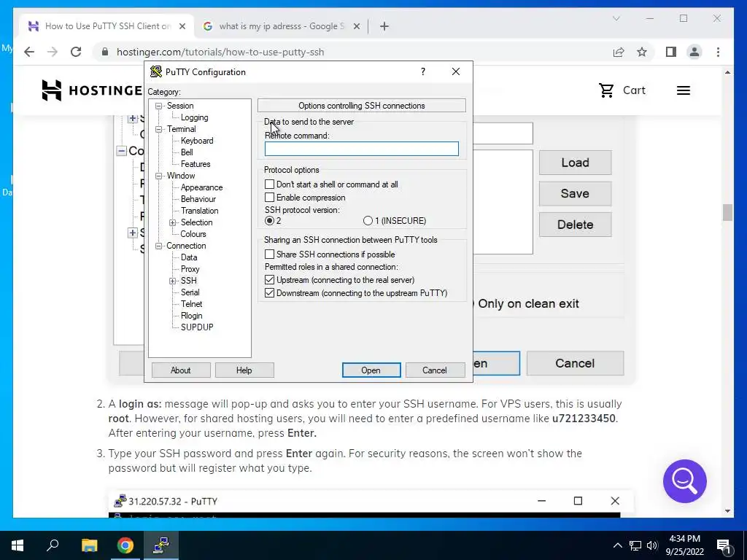Select Proxy category

(x=190, y=269)
